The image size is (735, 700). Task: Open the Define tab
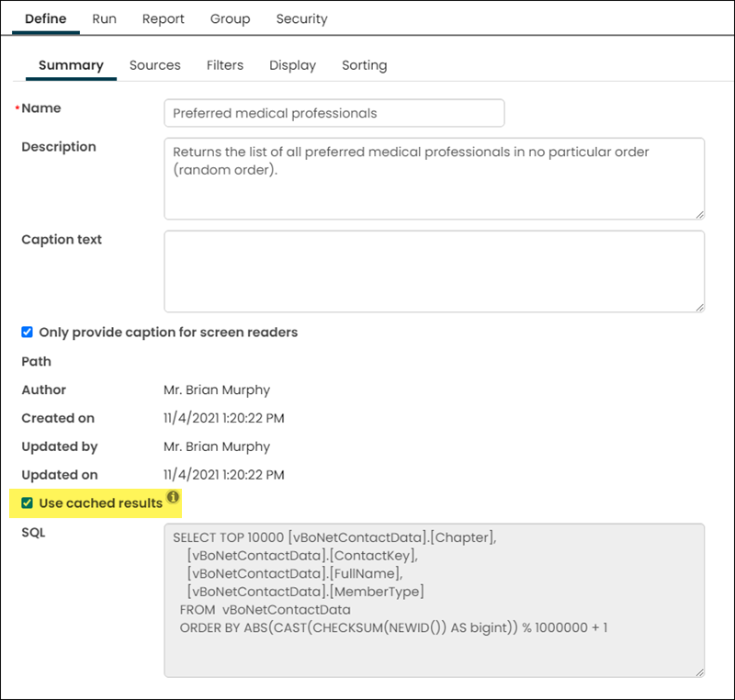click(45, 18)
